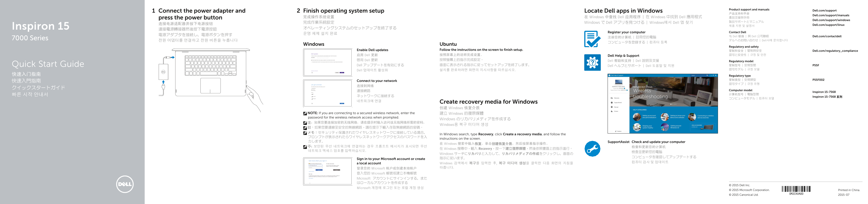This screenshot has height=204, width=868.
Task: Click the Warranty icon in the Help & Support sidebar
Action: (612, 98)
